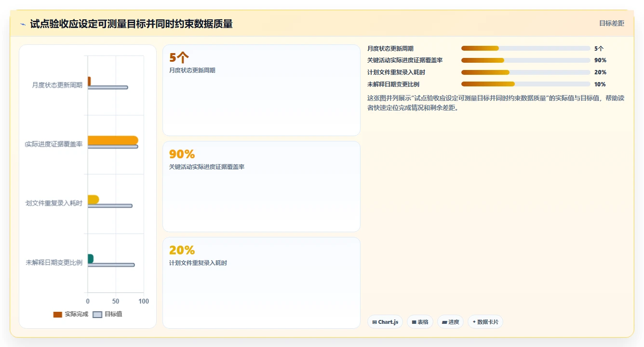Click the 表格 tag pill
Image resolution: width=644 pixels, height=347 pixels.
tap(420, 322)
